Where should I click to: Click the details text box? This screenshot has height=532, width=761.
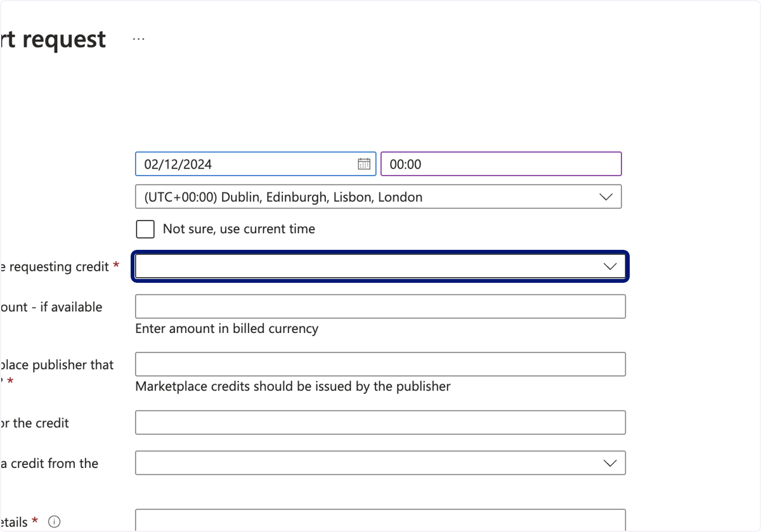pos(380,521)
